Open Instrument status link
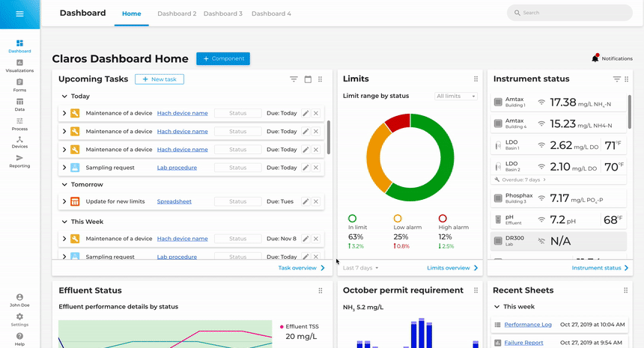The width and height of the screenshot is (644, 348). point(600,268)
